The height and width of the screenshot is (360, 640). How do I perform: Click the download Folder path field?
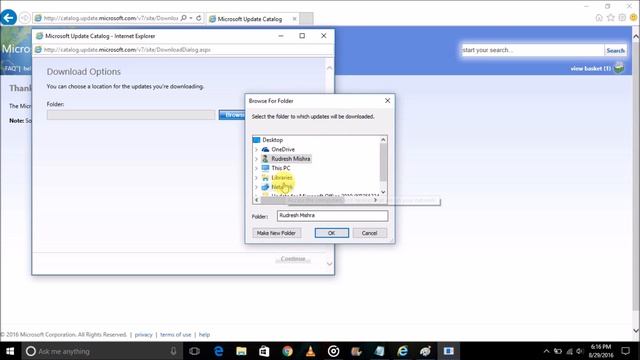coord(131,115)
